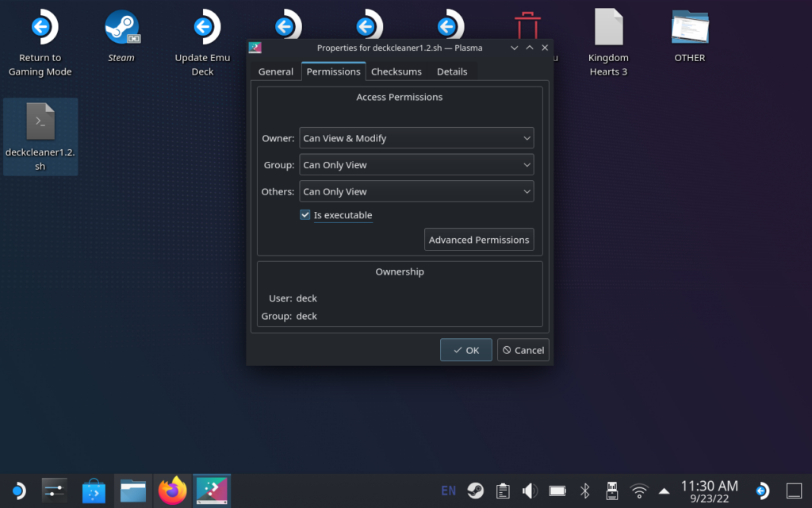Expand hidden system tray icons arrow

pyautogui.click(x=664, y=491)
